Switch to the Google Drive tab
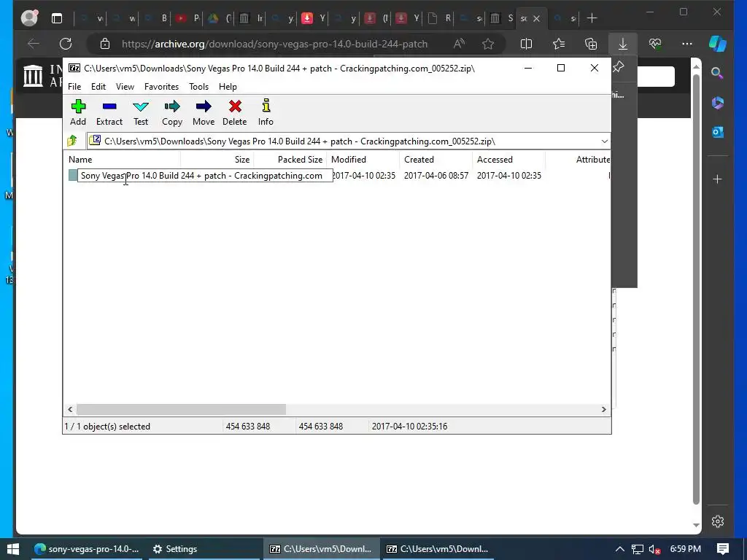The height and width of the screenshot is (560, 747). pyautogui.click(x=219, y=18)
